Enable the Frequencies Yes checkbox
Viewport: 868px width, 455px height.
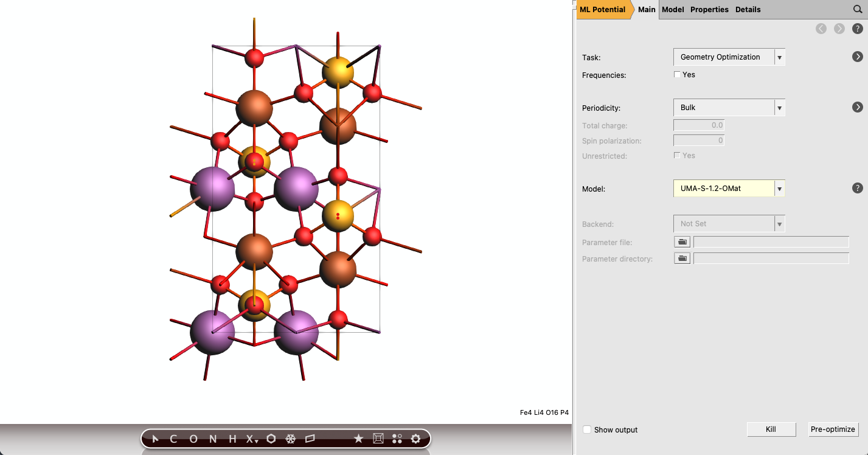coord(677,75)
